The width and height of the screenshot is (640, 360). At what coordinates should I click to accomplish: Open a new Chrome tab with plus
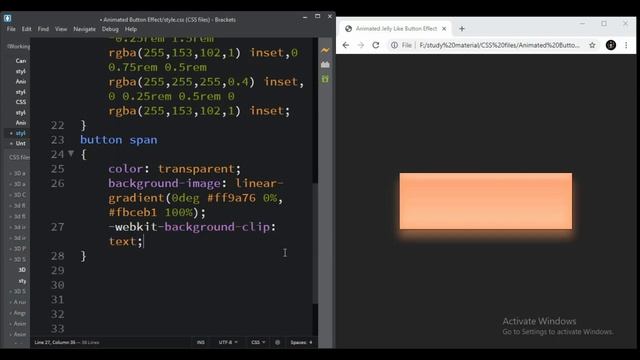coord(462,29)
